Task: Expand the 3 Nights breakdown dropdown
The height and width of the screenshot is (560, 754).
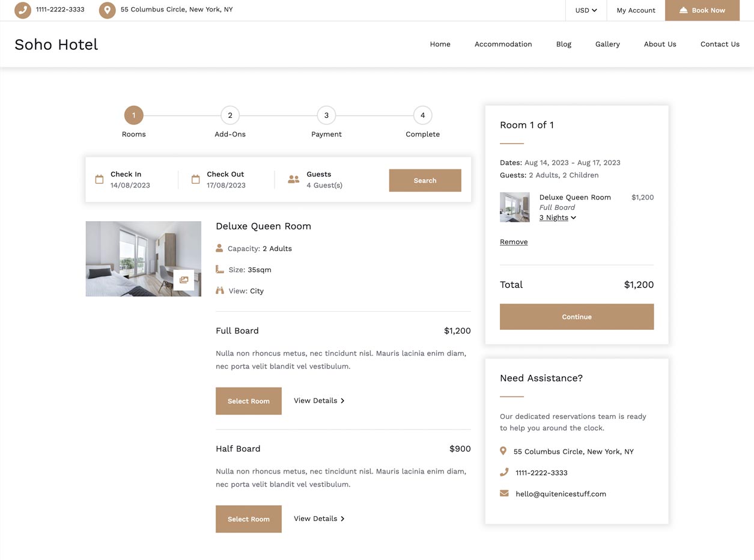Action: pos(558,218)
